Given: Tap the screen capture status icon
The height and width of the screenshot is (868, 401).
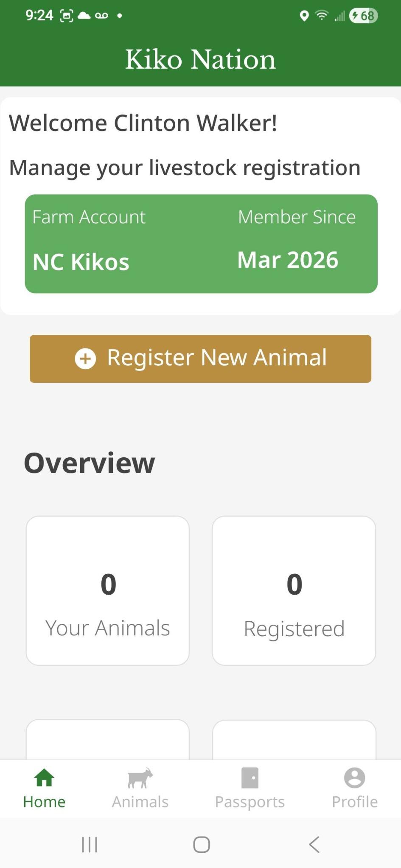Looking at the screenshot, I should pyautogui.click(x=67, y=15).
